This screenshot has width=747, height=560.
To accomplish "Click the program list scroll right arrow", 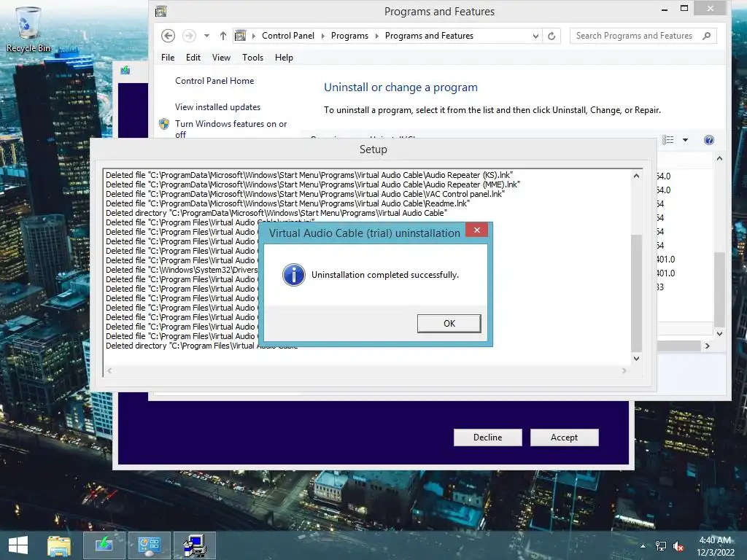I will pyautogui.click(x=708, y=346).
